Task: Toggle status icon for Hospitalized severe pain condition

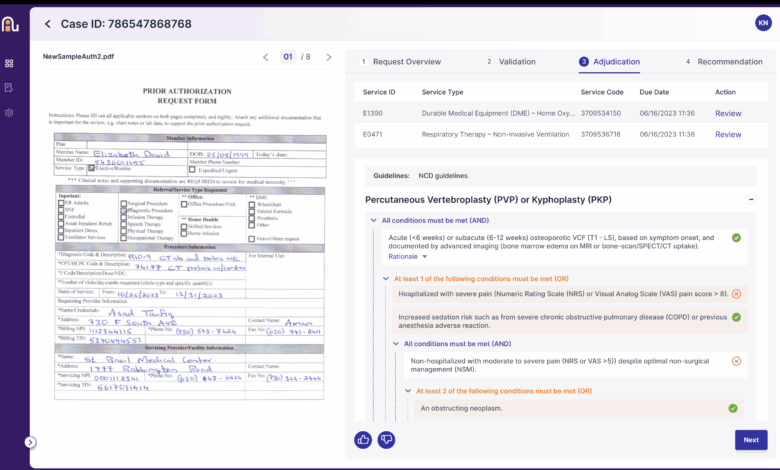Action: [x=736, y=294]
